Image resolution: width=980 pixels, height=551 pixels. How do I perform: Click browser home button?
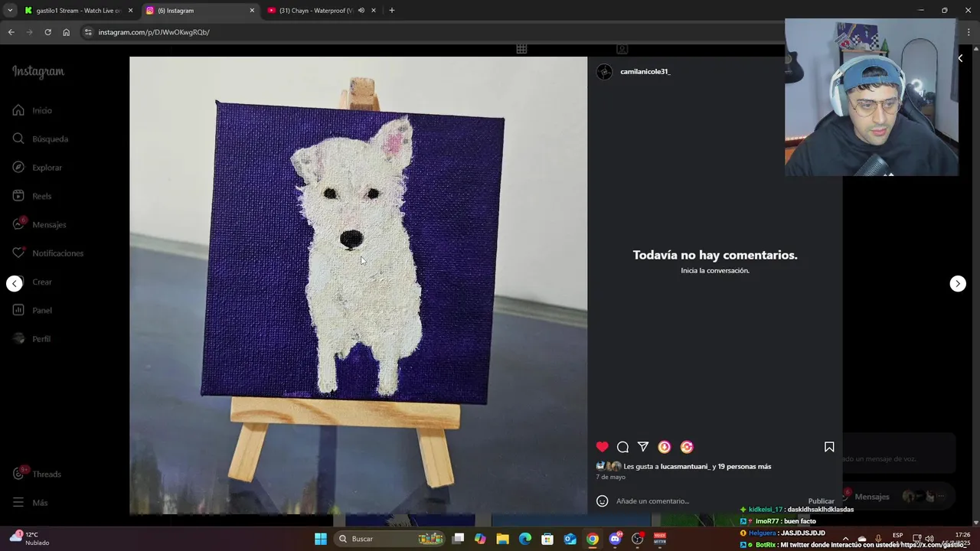pos(66,32)
